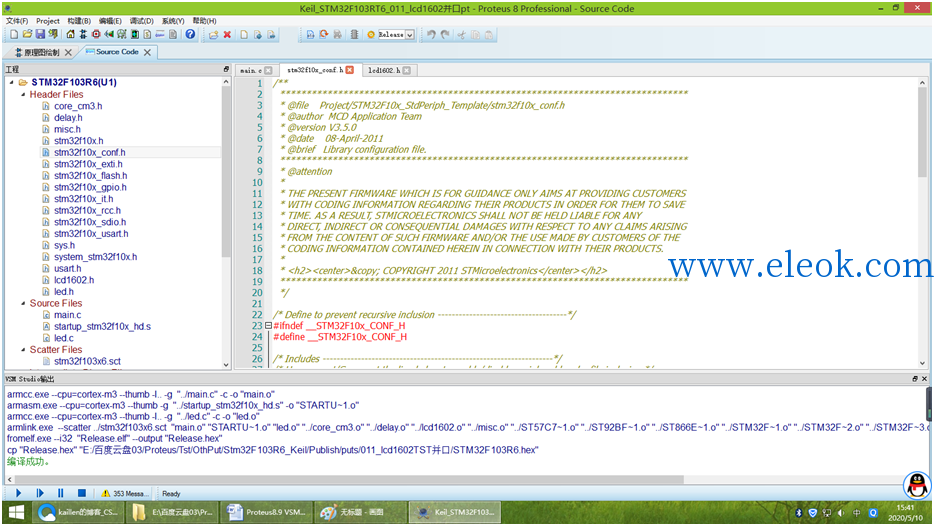The width and height of the screenshot is (934, 527).
Task: Click the code editor vertical scrollbar
Action: point(922,131)
